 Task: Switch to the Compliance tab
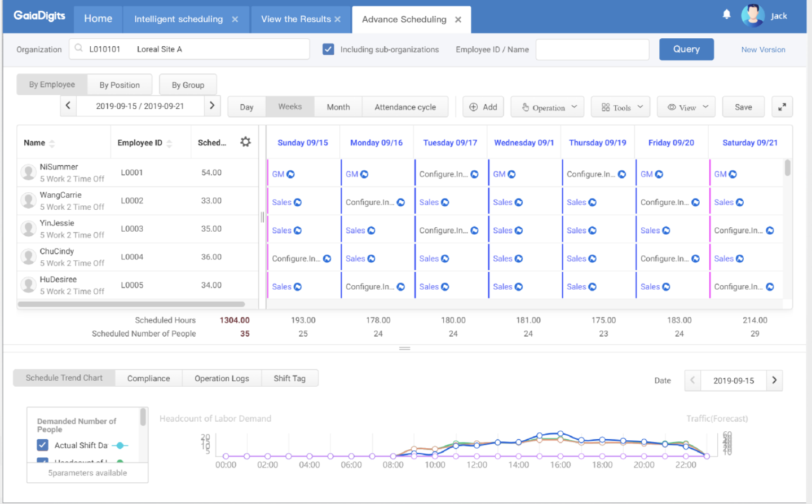148,378
